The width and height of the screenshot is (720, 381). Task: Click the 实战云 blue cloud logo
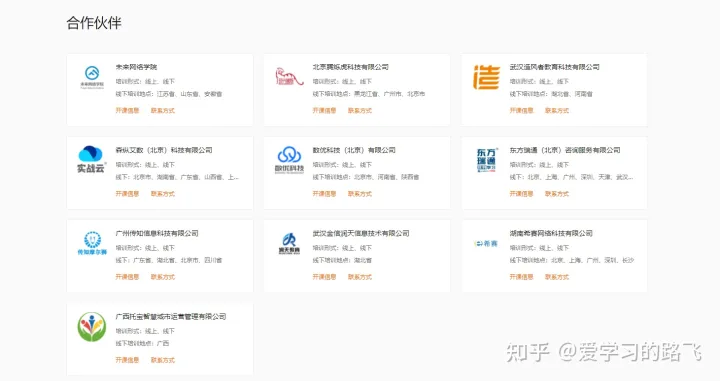[91, 159]
